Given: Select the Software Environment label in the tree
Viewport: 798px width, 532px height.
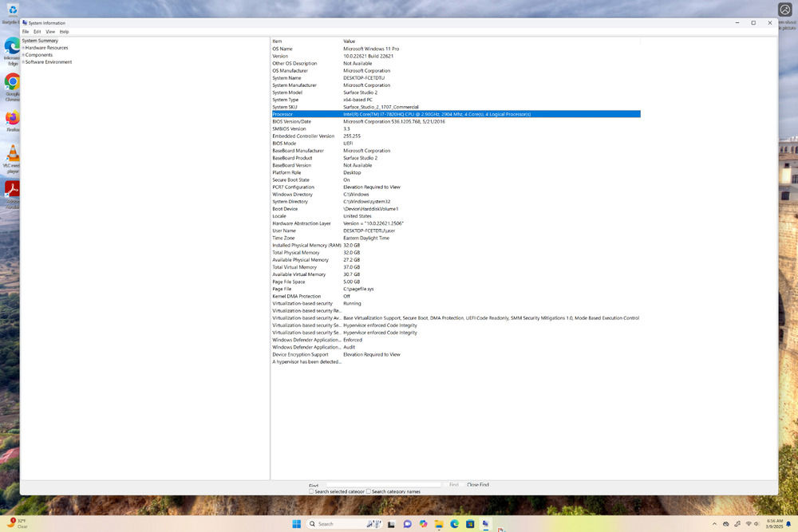Looking at the screenshot, I should point(49,62).
